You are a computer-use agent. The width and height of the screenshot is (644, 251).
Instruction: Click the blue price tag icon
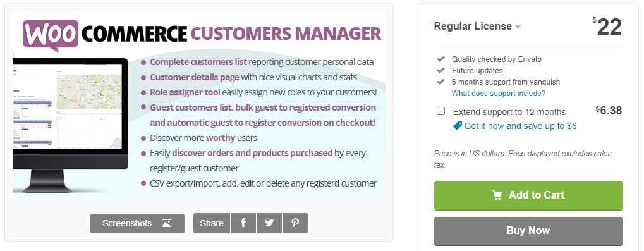pyautogui.click(x=457, y=126)
